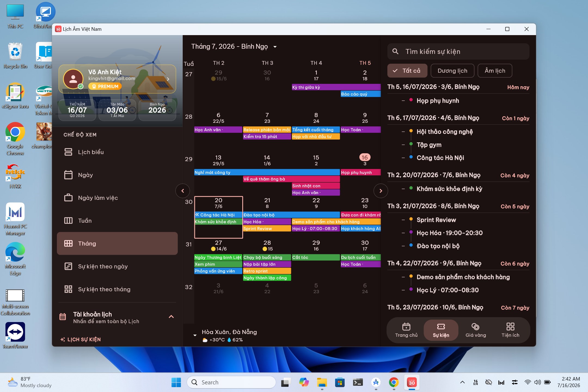Collapse the Tài khoản lịch section
The width and height of the screenshot is (588, 392).
171,317
